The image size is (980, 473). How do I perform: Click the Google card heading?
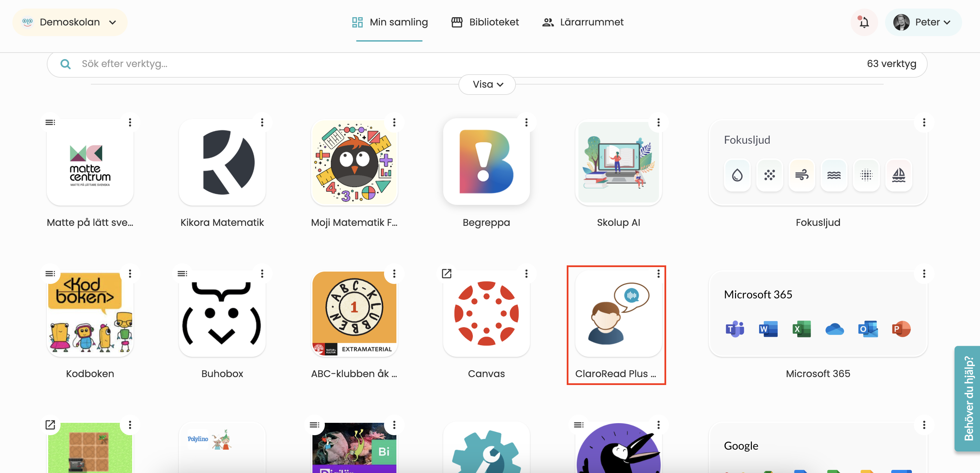741,445
